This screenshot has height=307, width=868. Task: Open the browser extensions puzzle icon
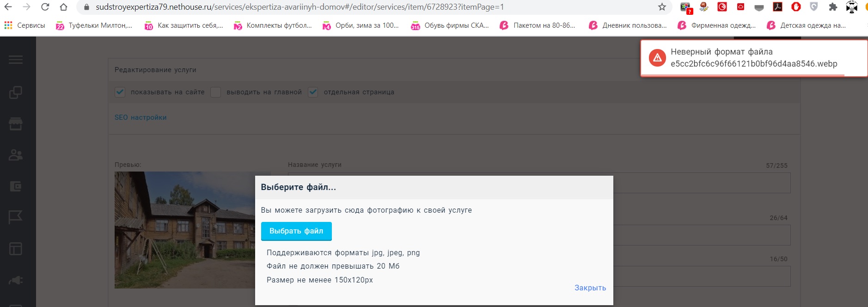pos(833,7)
